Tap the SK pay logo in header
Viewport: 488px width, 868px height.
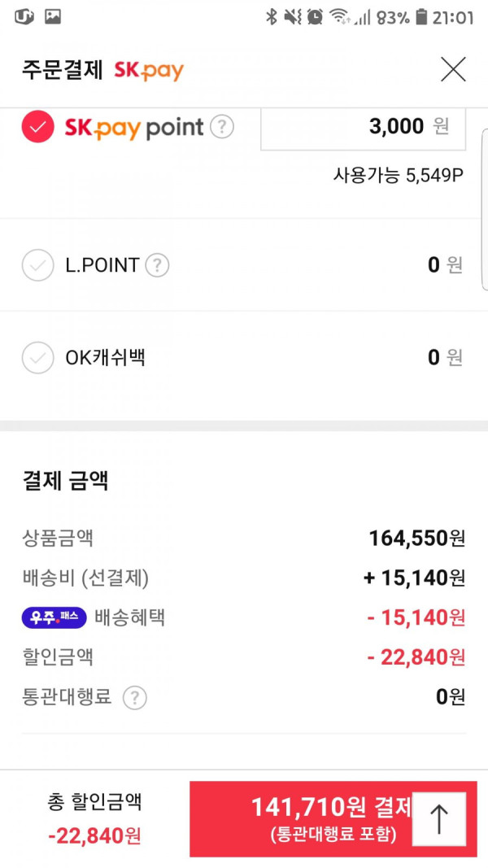click(x=149, y=70)
